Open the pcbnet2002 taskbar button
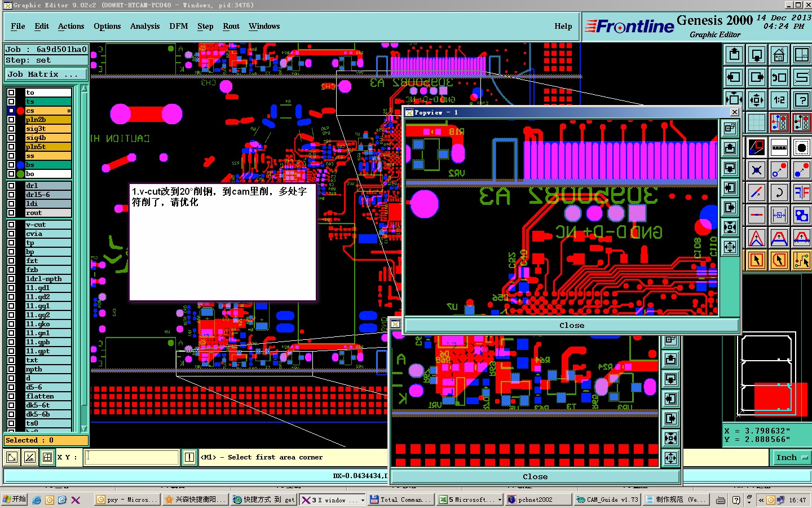 coord(537,500)
